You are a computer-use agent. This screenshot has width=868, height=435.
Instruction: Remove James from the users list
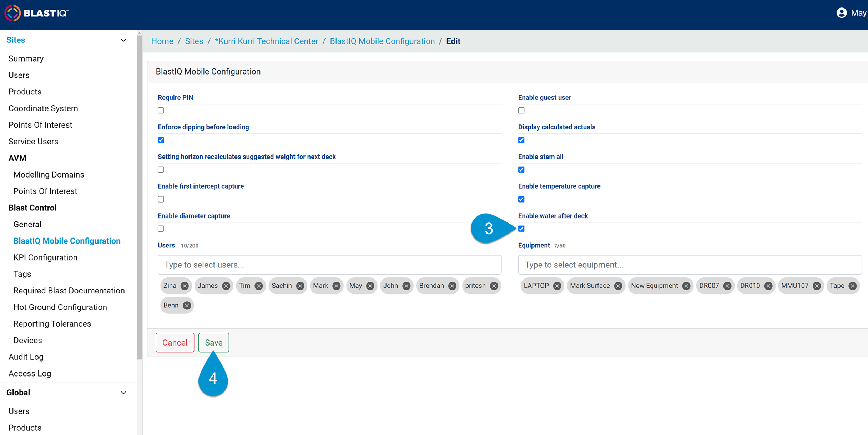[x=226, y=286]
